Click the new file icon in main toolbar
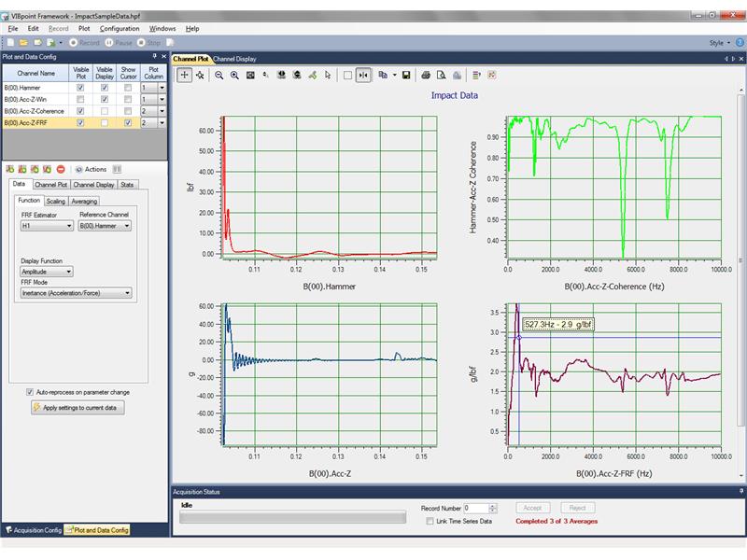The image size is (747, 560). 10,42
